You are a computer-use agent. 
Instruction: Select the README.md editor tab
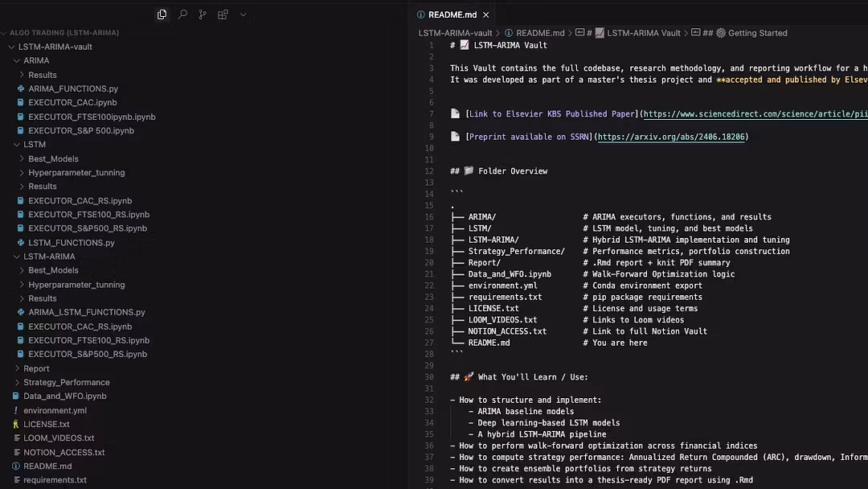[452, 15]
